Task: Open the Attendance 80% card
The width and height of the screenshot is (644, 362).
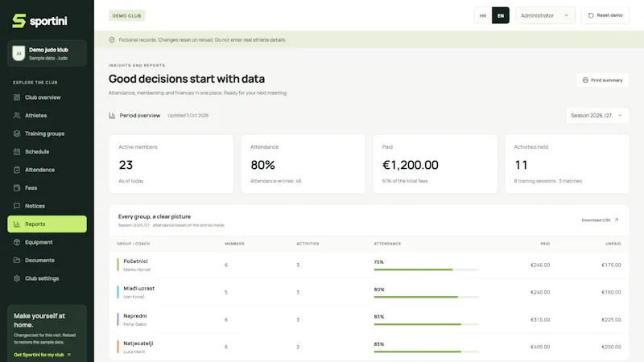Action: 303,164
